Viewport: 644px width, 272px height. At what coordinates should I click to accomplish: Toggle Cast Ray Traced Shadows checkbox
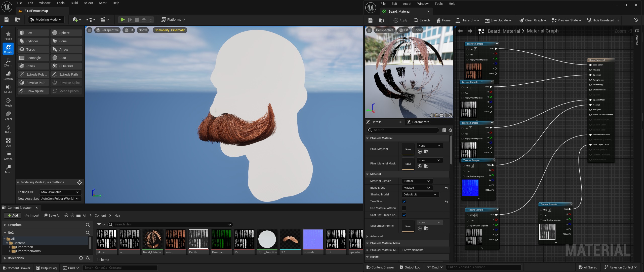point(404,215)
